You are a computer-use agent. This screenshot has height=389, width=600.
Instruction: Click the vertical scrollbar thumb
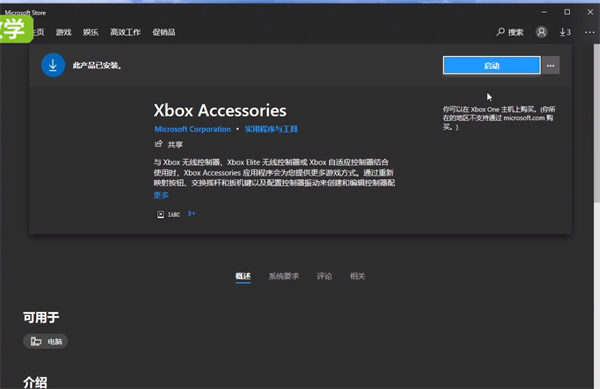click(x=597, y=122)
